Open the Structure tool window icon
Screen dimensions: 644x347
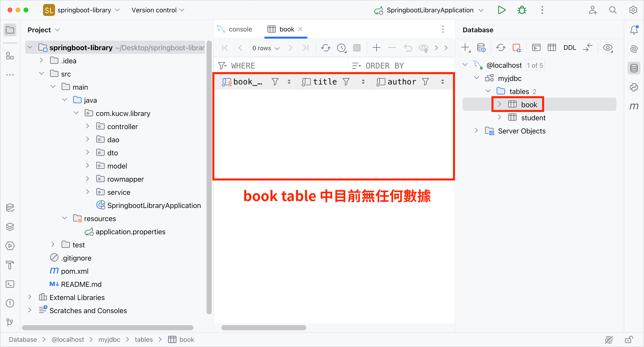point(10,56)
